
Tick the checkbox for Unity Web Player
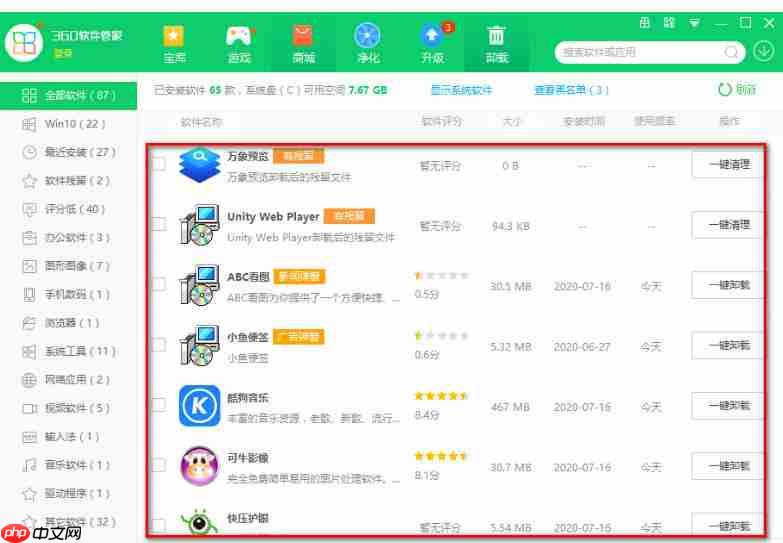tap(159, 224)
